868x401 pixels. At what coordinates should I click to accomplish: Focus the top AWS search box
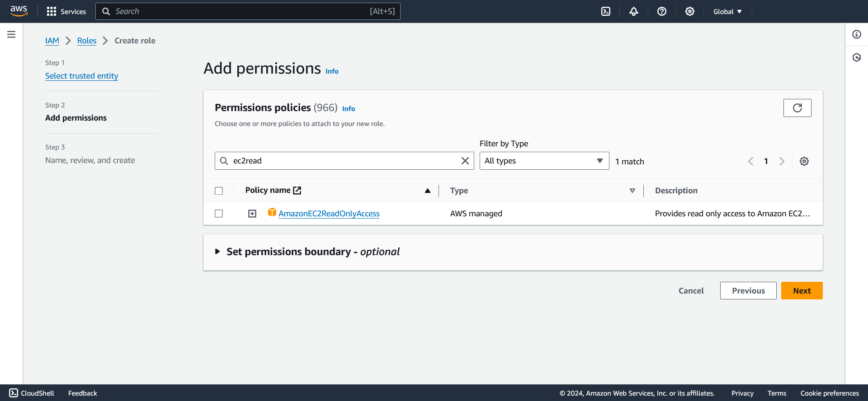pos(248,11)
